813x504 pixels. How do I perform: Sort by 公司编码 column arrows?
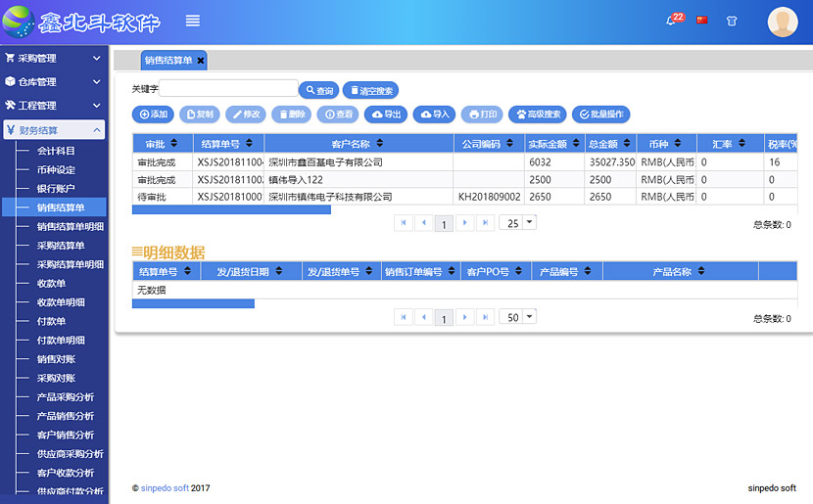509,143
